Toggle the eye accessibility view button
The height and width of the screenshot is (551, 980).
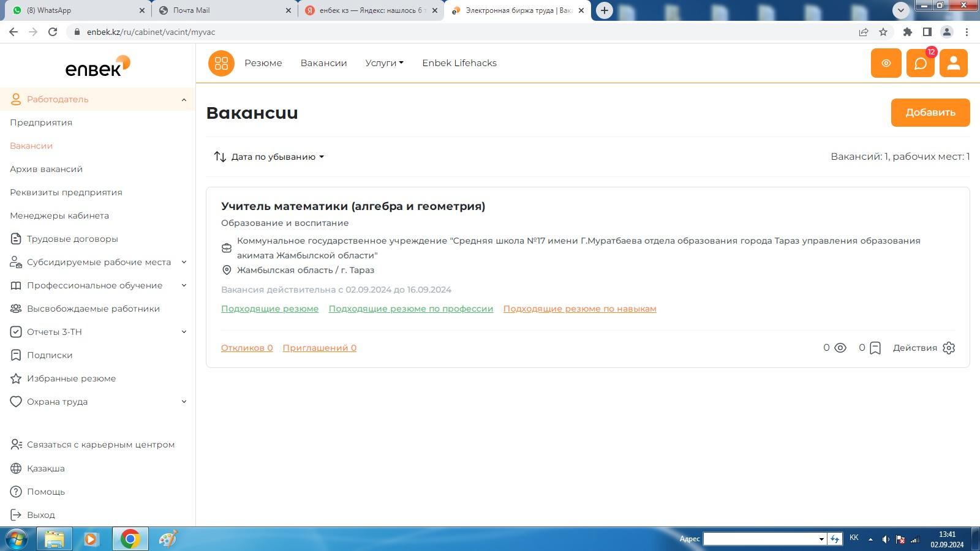coord(886,63)
